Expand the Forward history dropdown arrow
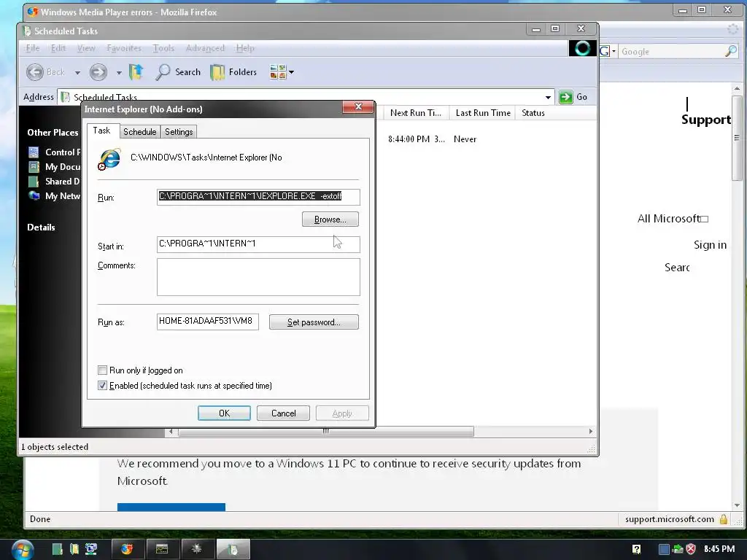The width and height of the screenshot is (747, 560). tap(119, 72)
